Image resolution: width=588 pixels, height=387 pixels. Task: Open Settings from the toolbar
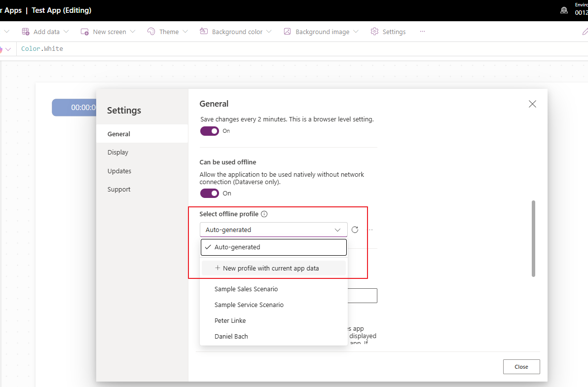(388, 31)
